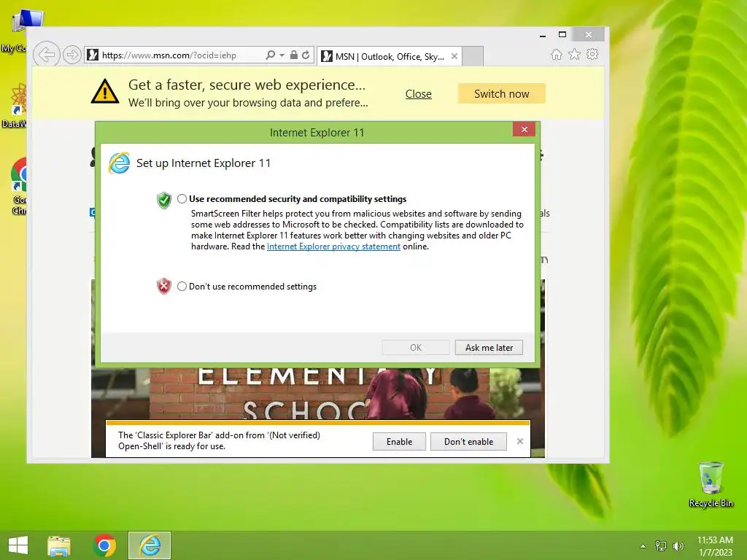Select the Google Chrome desktop shortcut
Viewport: 747px width, 560px height.
(x=18, y=187)
